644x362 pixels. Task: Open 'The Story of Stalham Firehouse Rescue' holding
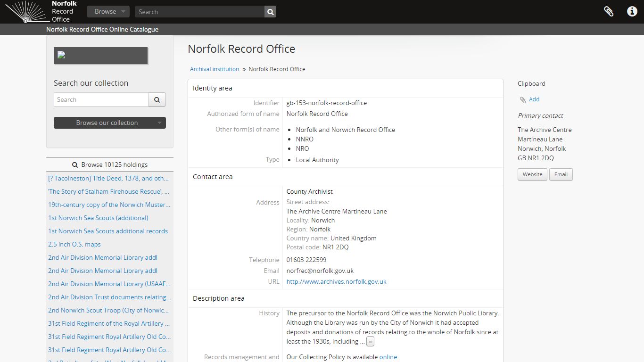108,191
